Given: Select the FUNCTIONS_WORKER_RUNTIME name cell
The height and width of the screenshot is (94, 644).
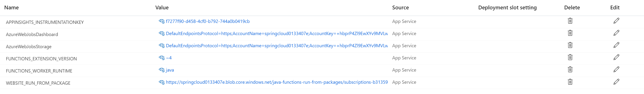Looking at the screenshot, I should 39,71.
